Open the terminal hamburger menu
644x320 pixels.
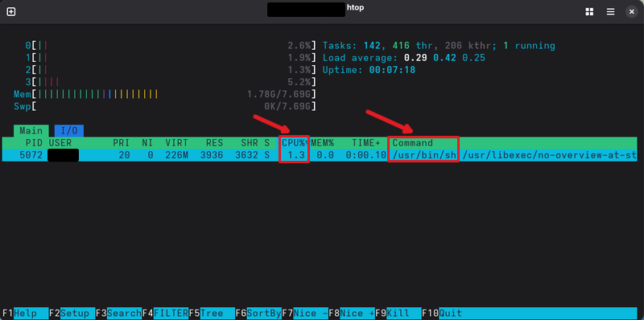pyautogui.click(x=611, y=12)
